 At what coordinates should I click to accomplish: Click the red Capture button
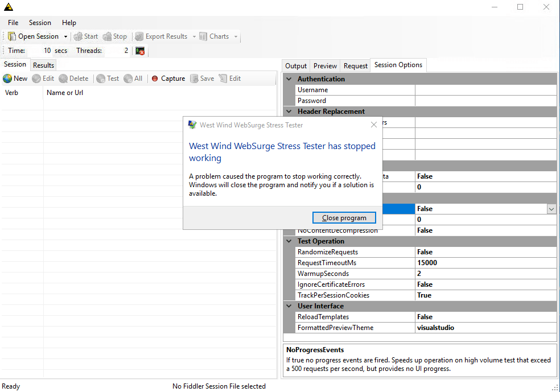point(168,79)
